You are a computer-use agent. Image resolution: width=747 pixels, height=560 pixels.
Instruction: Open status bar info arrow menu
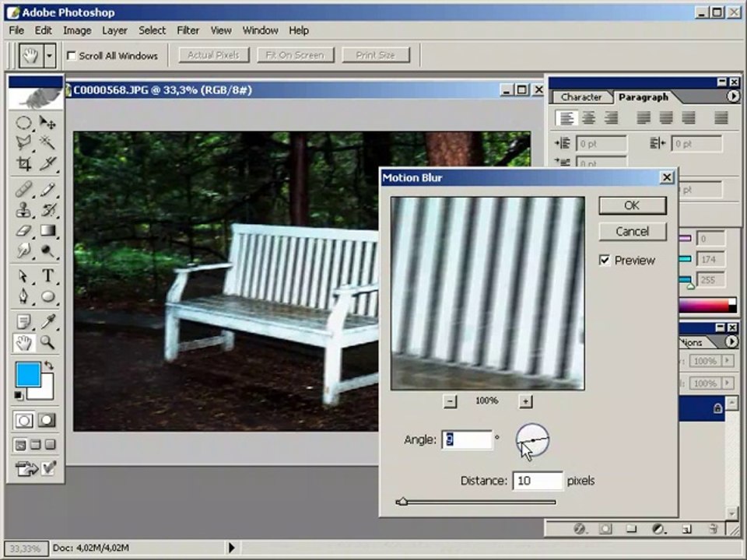click(x=232, y=548)
